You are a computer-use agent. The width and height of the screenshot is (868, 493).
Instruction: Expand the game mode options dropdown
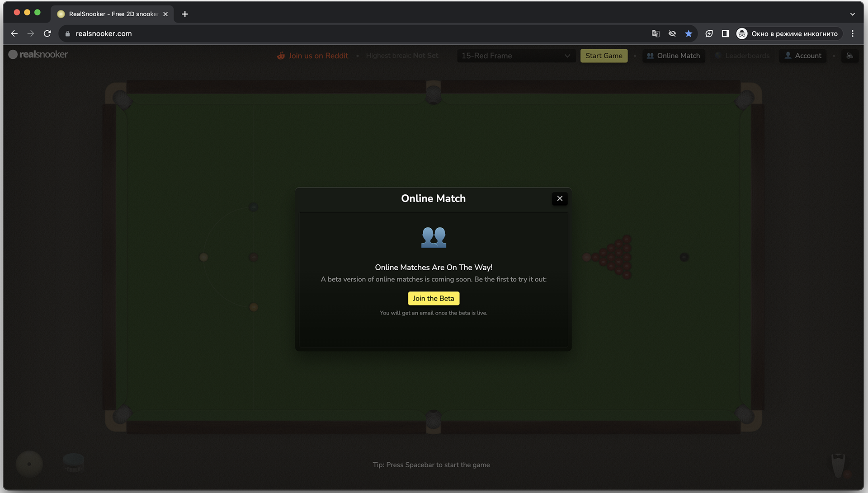[514, 56]
